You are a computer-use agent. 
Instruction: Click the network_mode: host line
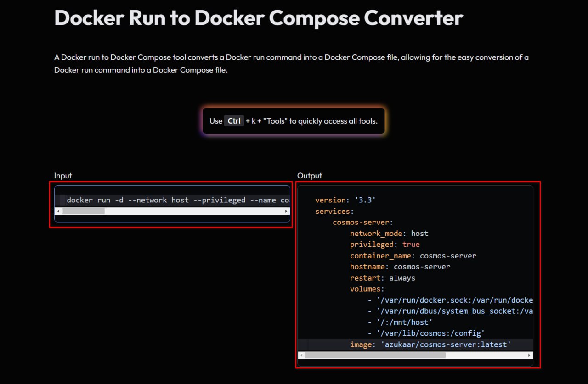tap(389, 234)
